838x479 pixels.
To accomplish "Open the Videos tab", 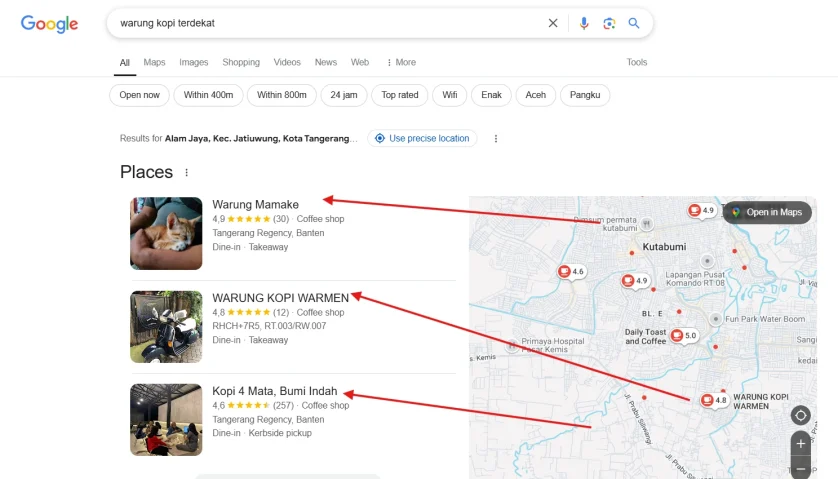I will pos(287,62).
